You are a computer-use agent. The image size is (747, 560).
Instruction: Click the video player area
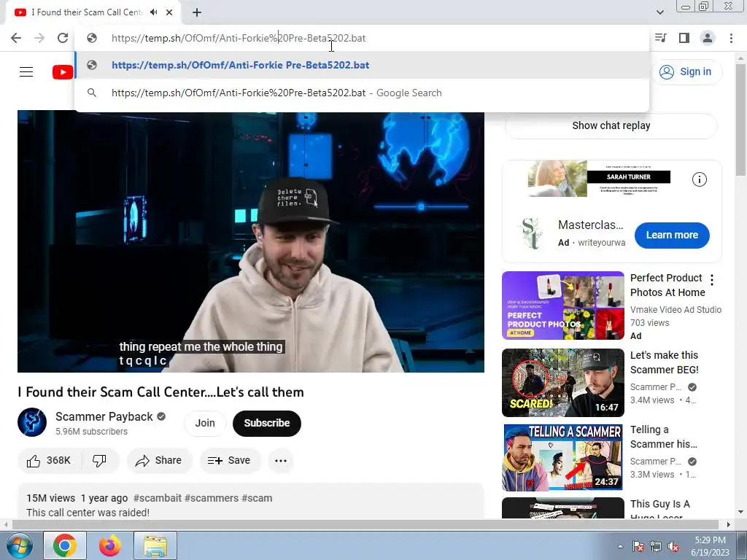pos(251,242)
